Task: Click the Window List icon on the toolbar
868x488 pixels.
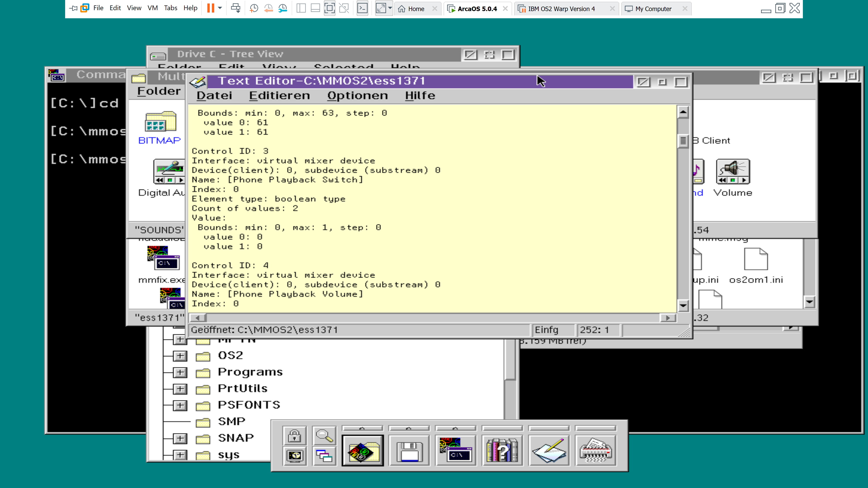Action: pos(324,456)
